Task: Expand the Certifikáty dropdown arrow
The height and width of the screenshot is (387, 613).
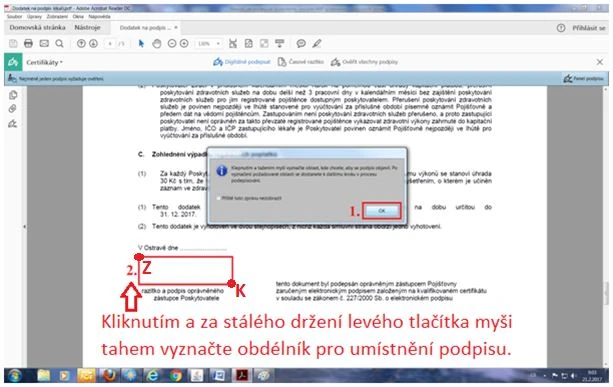Action: pos(61,63)
